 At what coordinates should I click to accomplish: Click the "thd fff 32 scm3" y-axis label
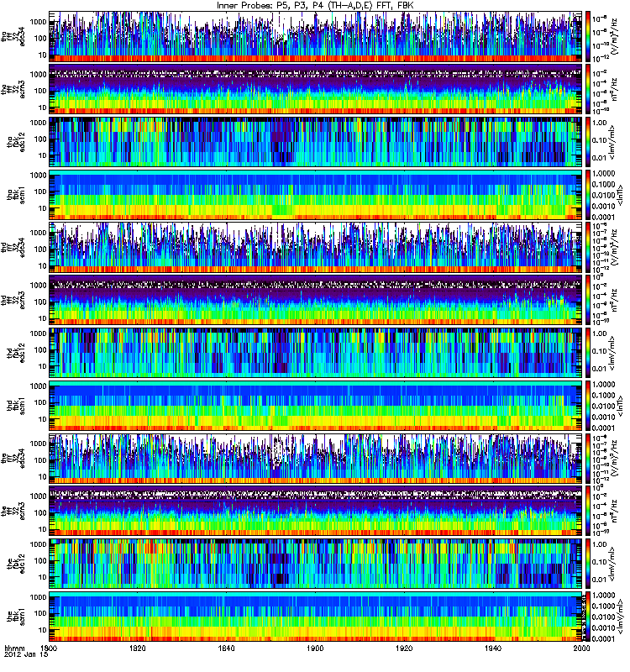13,300
